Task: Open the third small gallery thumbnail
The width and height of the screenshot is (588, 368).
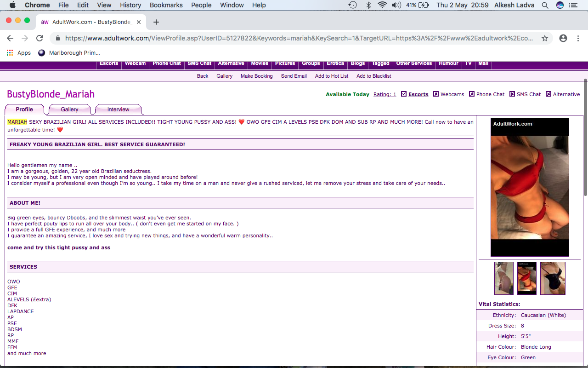Action: (x=553, y=278)
